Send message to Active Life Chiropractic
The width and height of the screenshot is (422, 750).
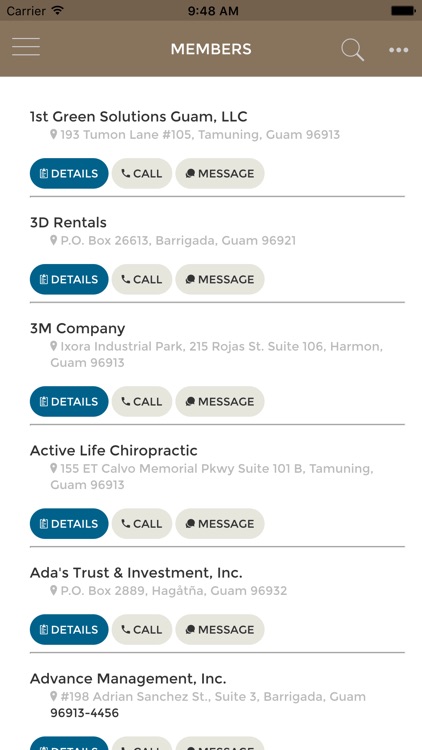(220, 524)
